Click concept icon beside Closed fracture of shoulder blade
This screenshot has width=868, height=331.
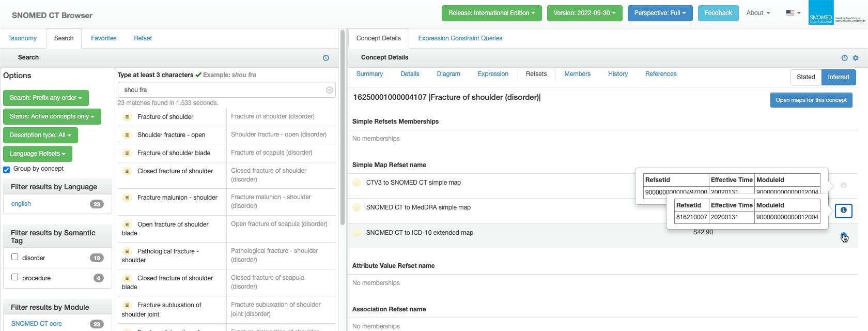coord(127,278)
